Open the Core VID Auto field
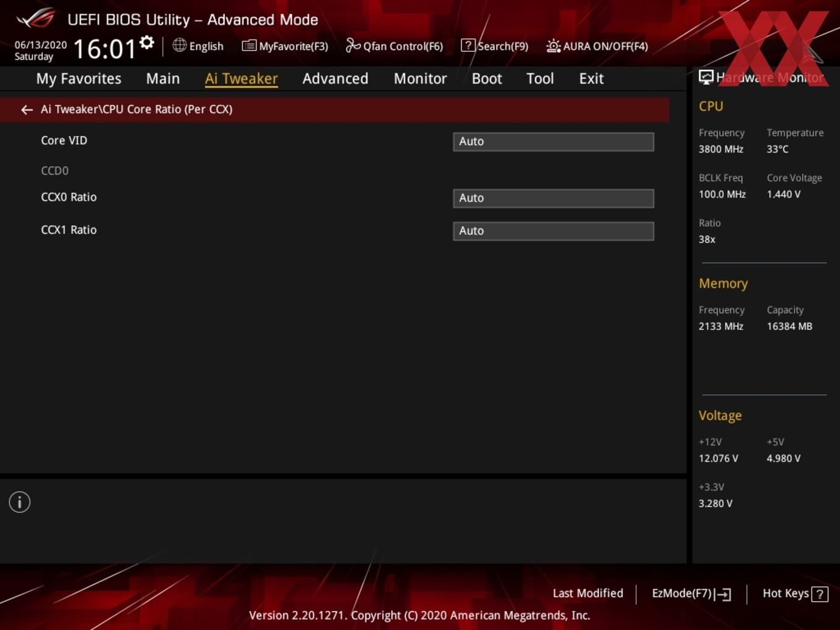This screenshot has width=840, height=630. pyautogui.click(x=553, y=141)
